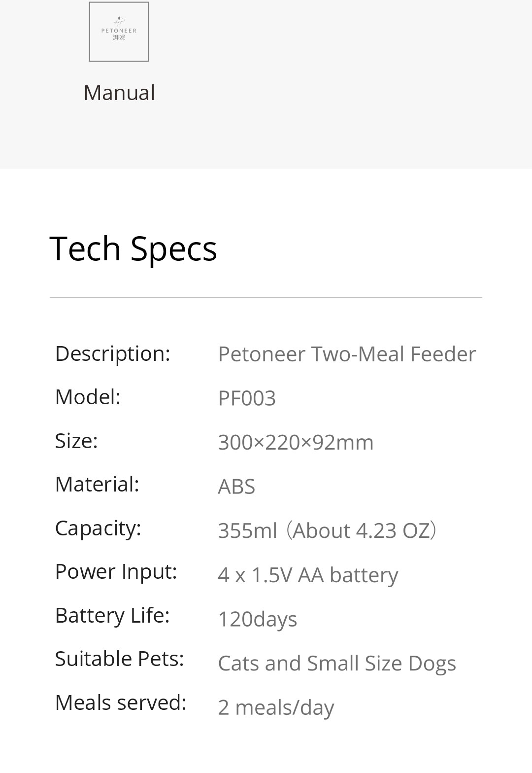Click the Power Input label

point(116,571)
